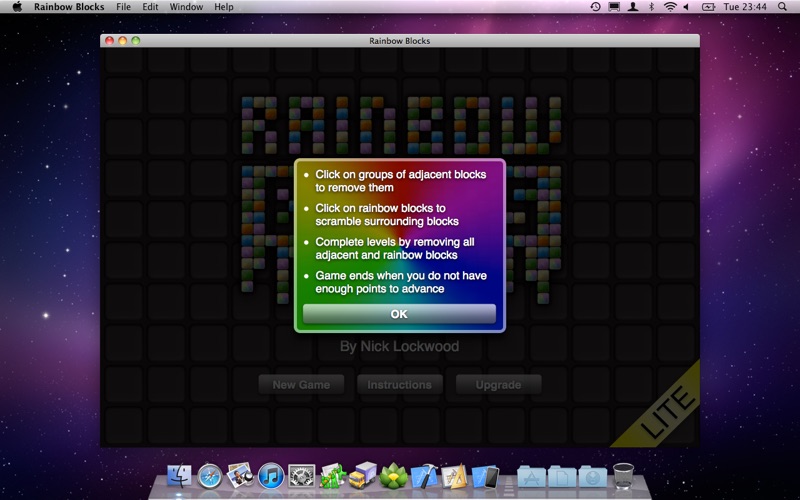Image resolution: width=800 pixels, height=500 pixels.
Task: Open the Wi-Fi status menu
Action: pos(670,7)
